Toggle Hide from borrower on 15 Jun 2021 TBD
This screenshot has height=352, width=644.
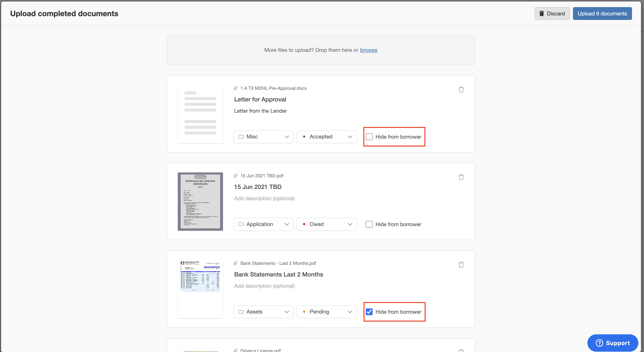[x=369, y=224]
